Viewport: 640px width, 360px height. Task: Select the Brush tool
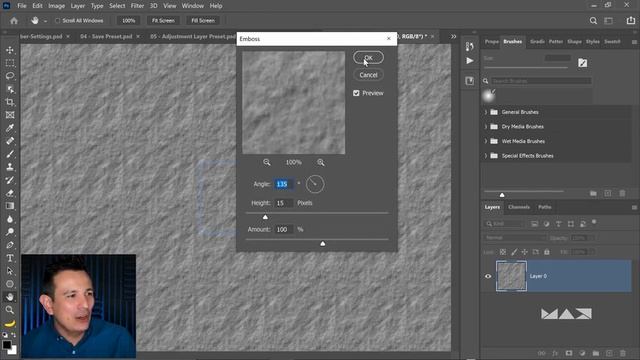tap(10, 154)
